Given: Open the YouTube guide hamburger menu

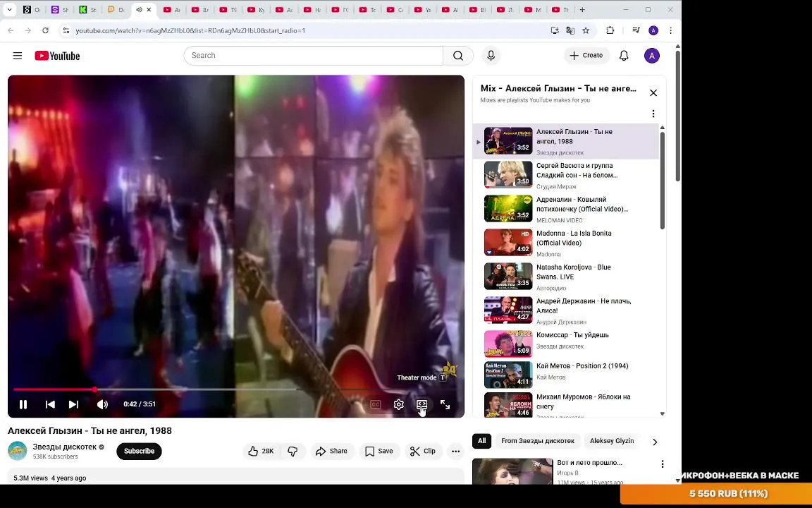Looking at the screenshot, I should click(x=18, y=56).
